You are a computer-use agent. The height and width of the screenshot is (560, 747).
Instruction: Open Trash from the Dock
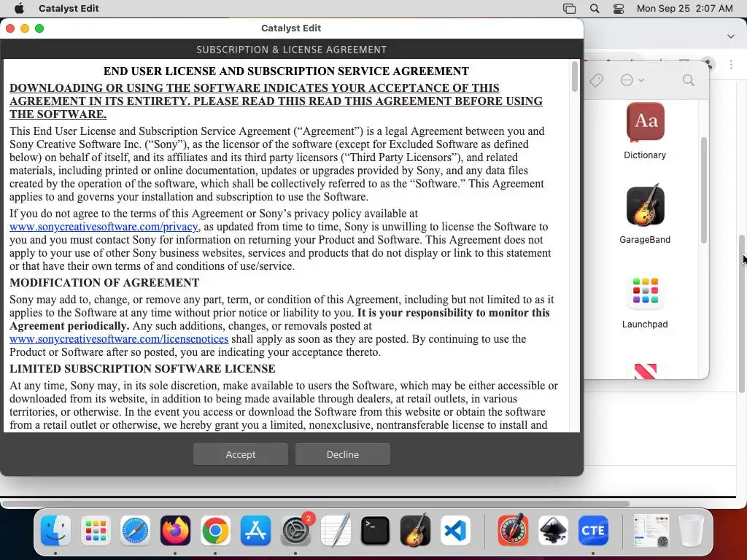click(x=691, y=531)
